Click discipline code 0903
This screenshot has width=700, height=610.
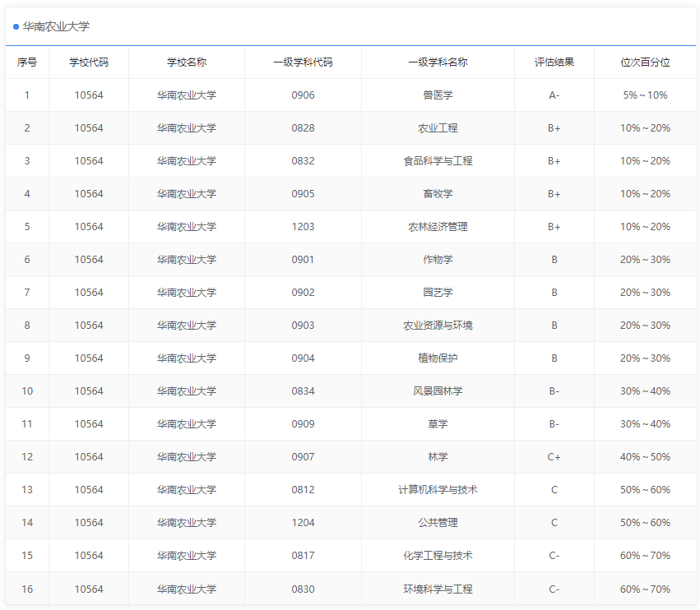coord(304,326)
